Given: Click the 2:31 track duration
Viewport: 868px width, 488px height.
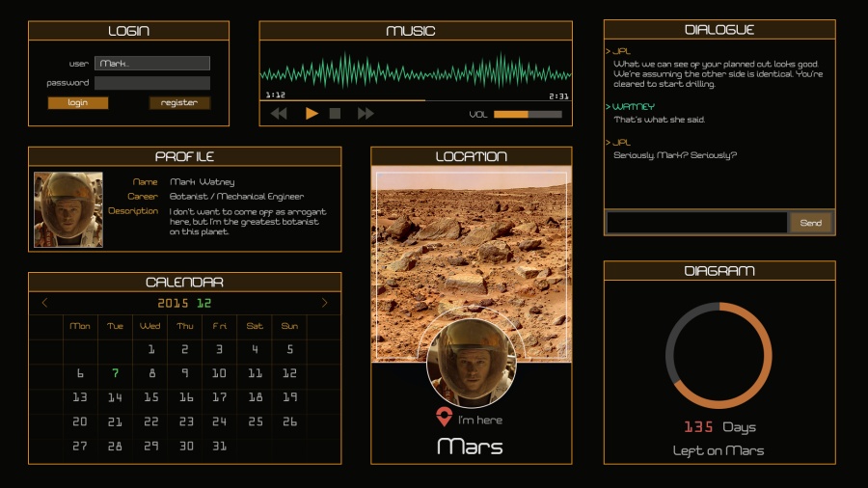Looking at the screenshot, I should 558,96.
